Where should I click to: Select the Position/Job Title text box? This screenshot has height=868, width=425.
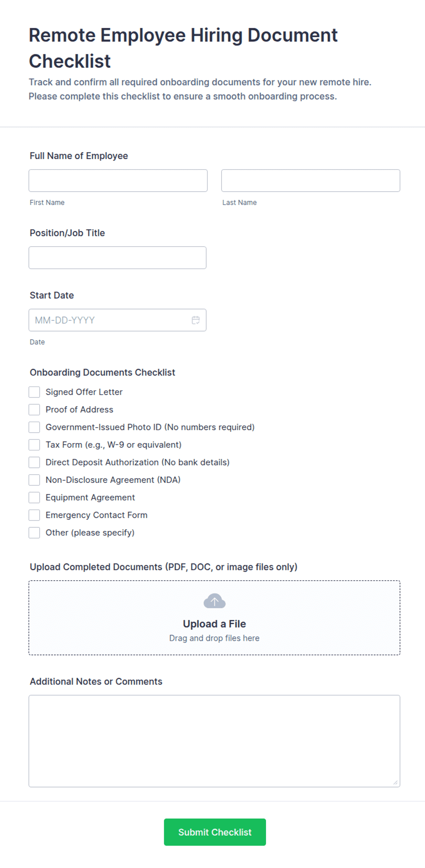coord(117,258)
